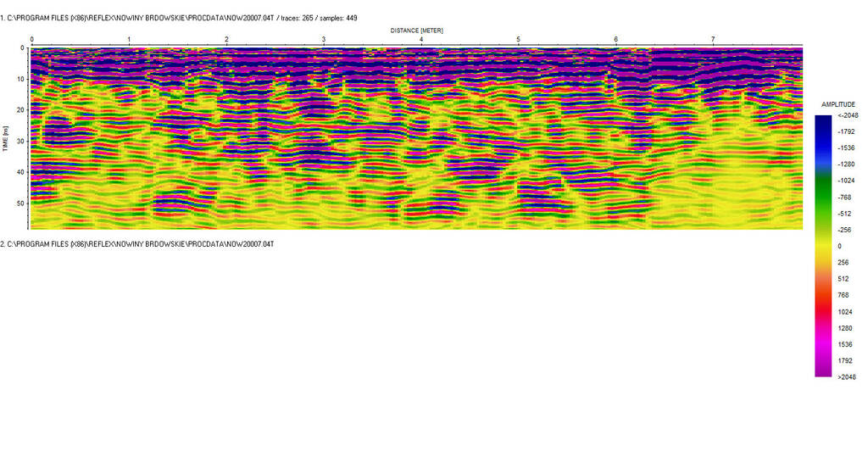Click the radargram at 5 meters, 40 ns

[518, 172]
